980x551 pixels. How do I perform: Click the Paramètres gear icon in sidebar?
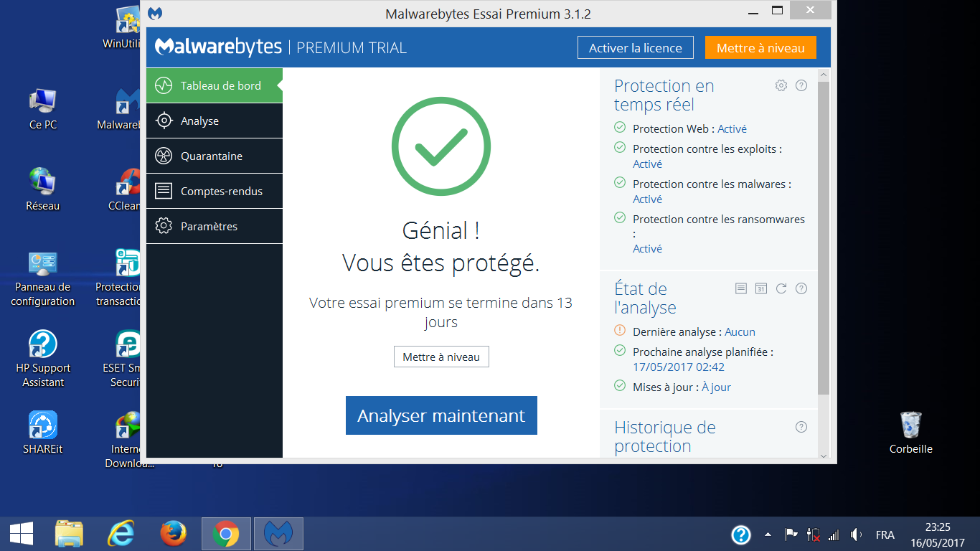click(164, 226)
